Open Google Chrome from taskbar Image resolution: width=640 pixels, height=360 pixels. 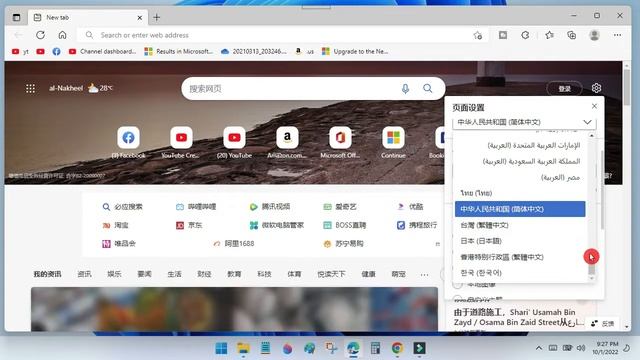(397, 348)
